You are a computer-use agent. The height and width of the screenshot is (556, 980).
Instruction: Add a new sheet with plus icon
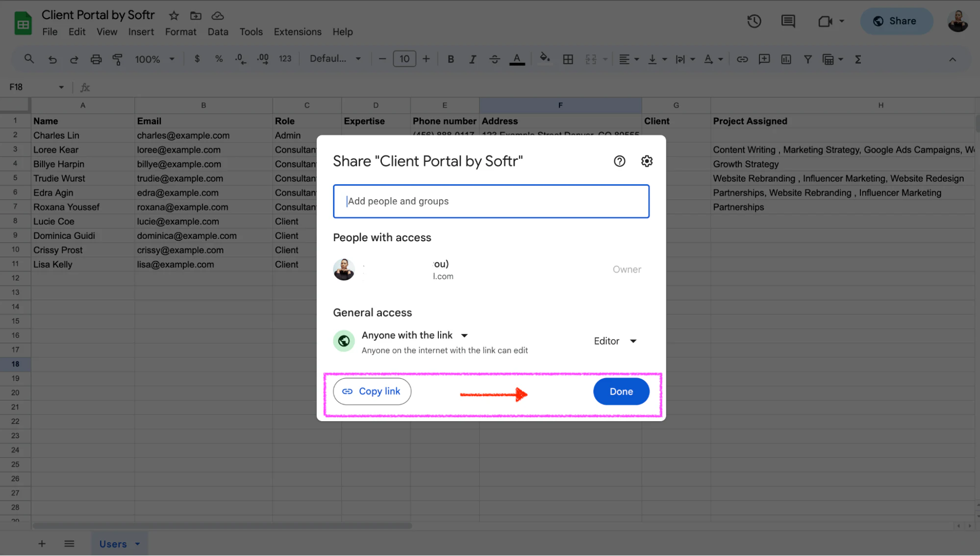[x=42, y=544]
